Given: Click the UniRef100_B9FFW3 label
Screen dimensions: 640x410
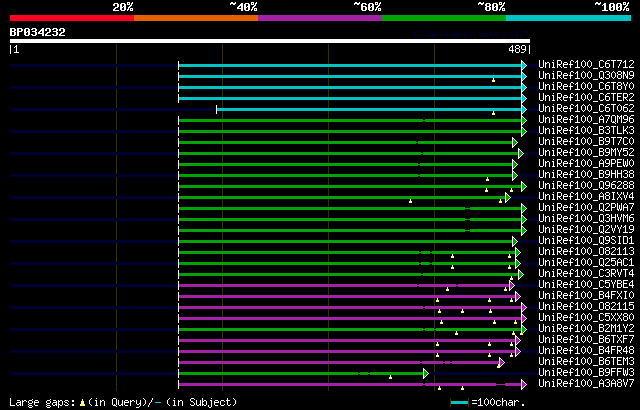Looking at the screenshot, I should coord(586,372).
